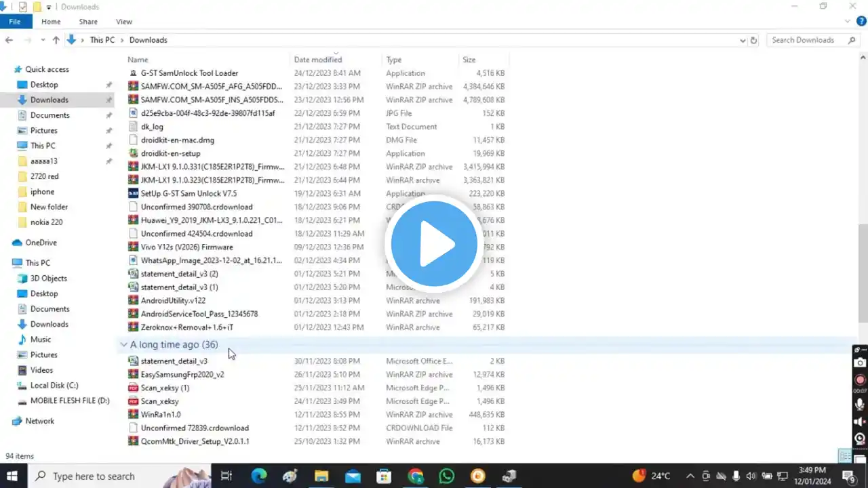Click the large blue play button overlay

[x=434, y=244]
